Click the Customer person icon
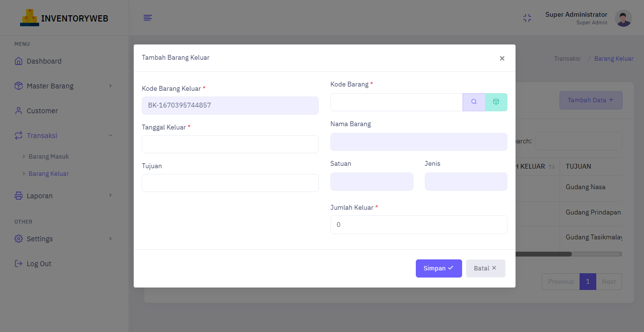 [19, 111]
